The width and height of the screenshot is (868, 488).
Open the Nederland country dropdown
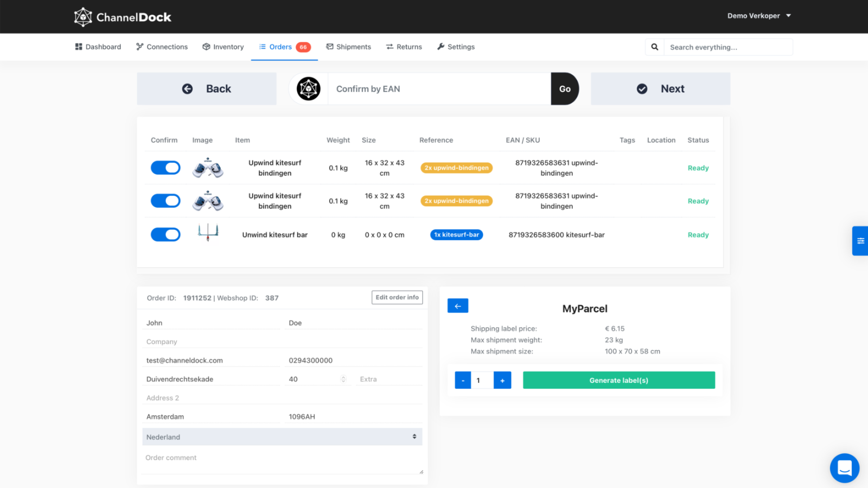coord(282,436)
